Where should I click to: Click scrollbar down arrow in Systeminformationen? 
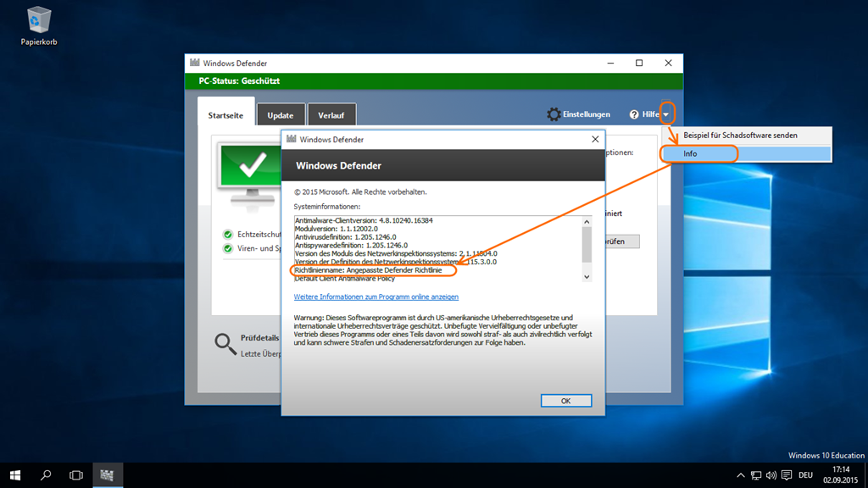pos(587,275)
